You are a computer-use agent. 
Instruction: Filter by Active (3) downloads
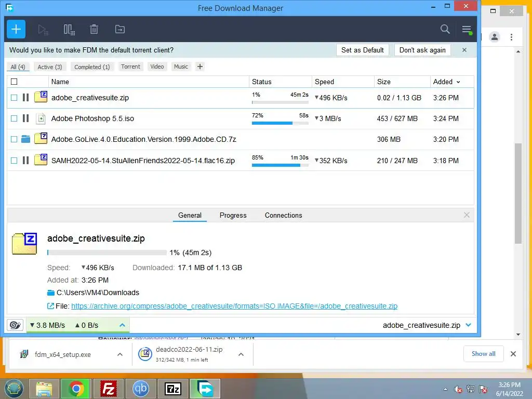click(50, 67)
